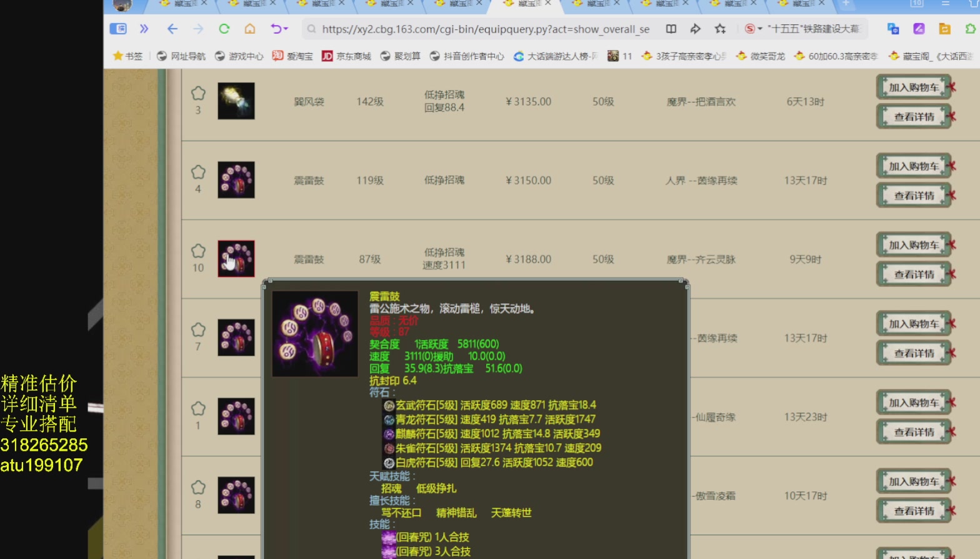Open the restore closed page dropdown
The image size is (980, 559).
click(279, 29)
